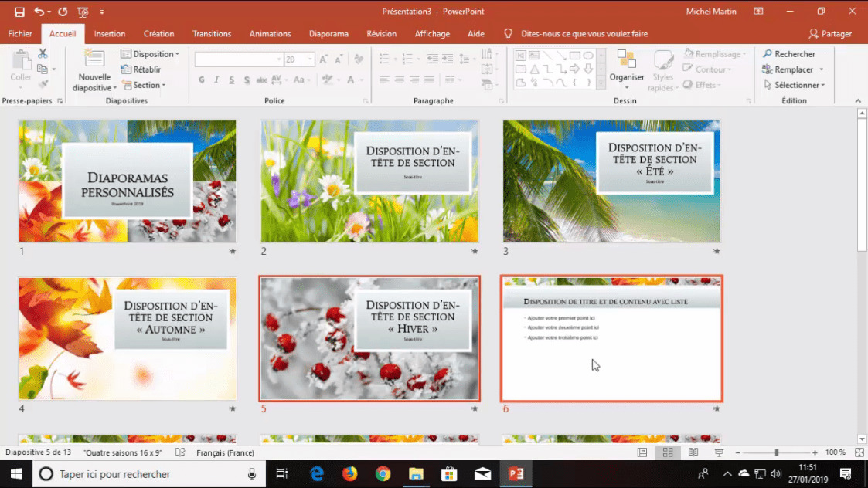Collapse the ribbon chevron
Screen dimensions: 868x488
(x=858, y=100)
